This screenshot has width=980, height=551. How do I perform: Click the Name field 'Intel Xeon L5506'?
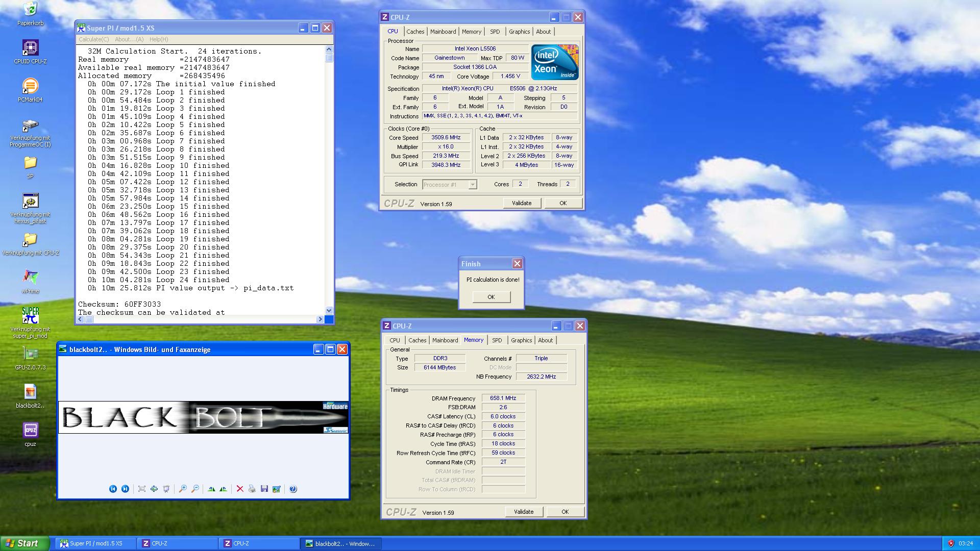(475, 49)
